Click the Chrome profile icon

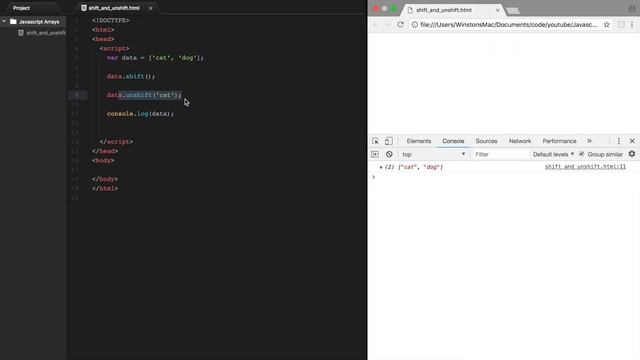(x=631, y=8)
